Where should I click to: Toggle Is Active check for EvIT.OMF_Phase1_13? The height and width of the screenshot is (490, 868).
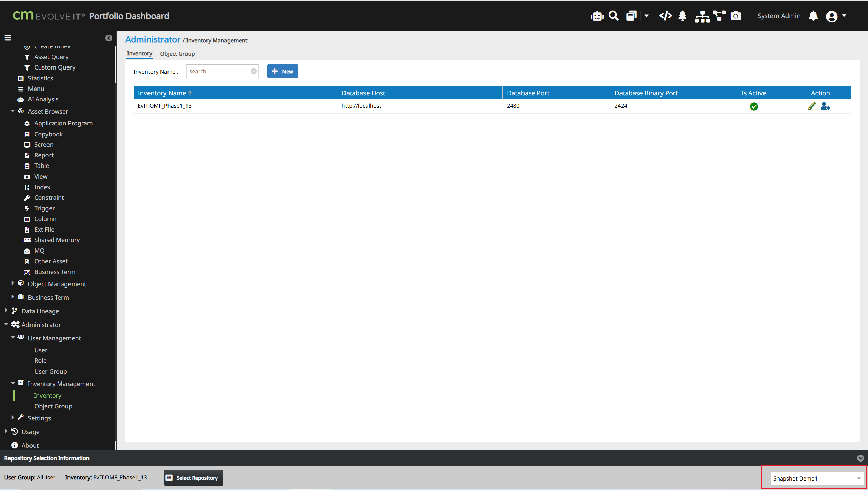[x=754, y=106]
